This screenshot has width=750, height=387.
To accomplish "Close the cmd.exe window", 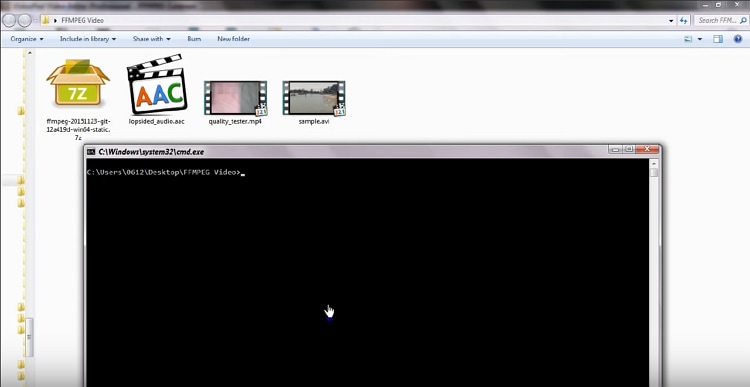I will pos(647,149).
